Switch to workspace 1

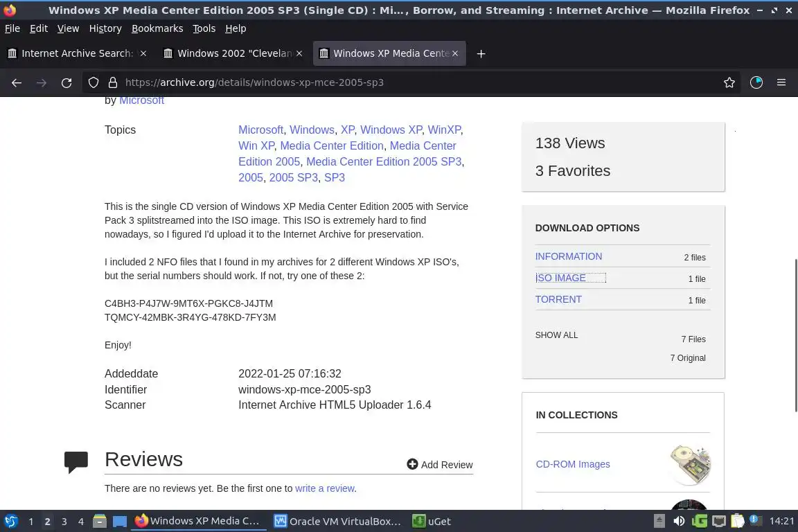pyautogui.click(x=30, y=522)
